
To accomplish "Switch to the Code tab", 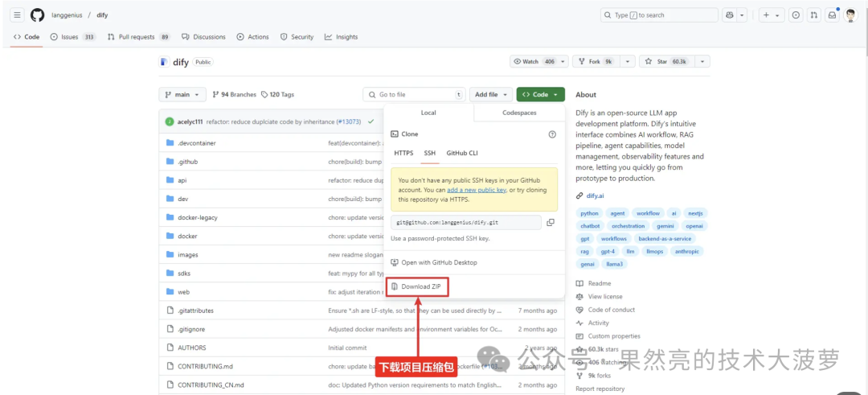I will 27,37.
